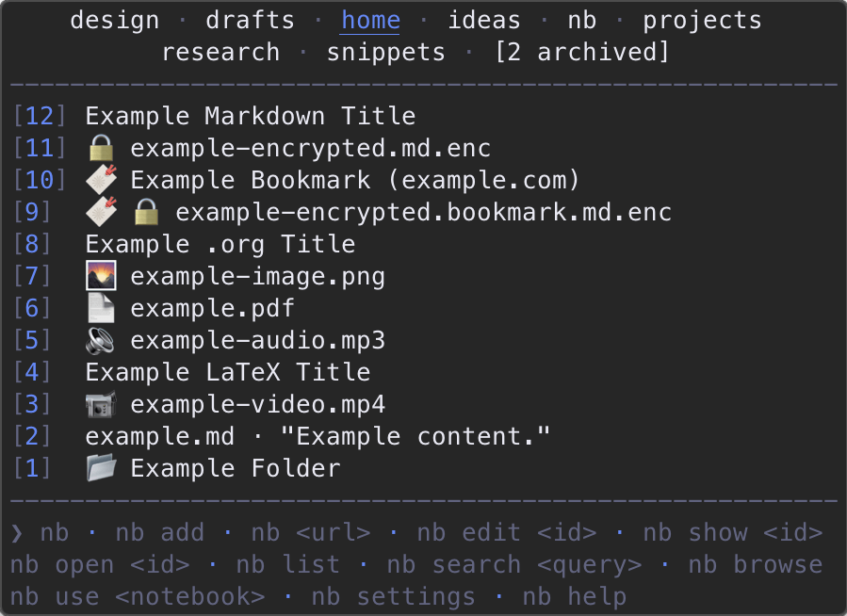The width and height of the screenshot is (847, 616).
Task: Switch to the drafts notebook
Action: click(x=250, y=21)
